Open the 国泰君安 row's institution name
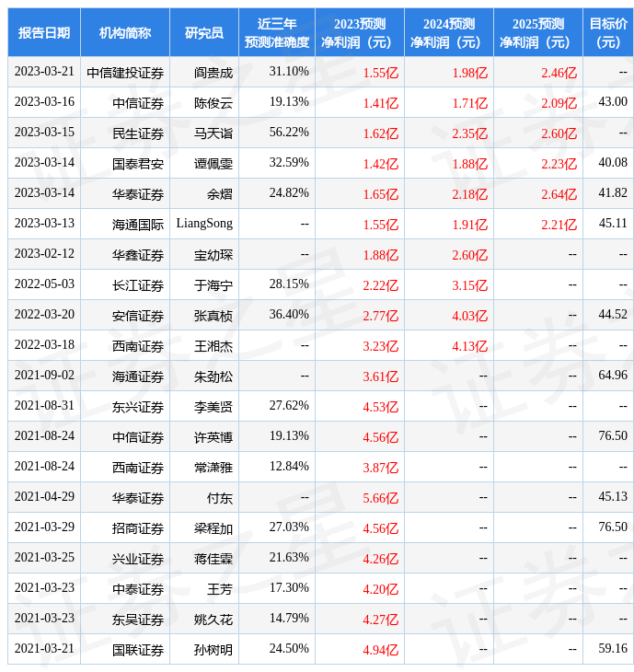Viewport: 634px width, 672px height. [x=138, y=164]
